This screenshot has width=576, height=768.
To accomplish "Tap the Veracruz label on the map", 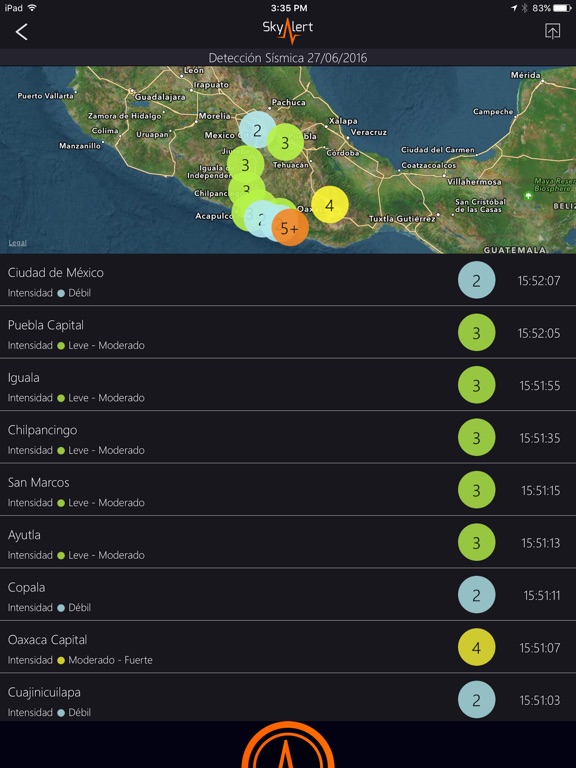I will pyautogui.click(x=369, y=132).
